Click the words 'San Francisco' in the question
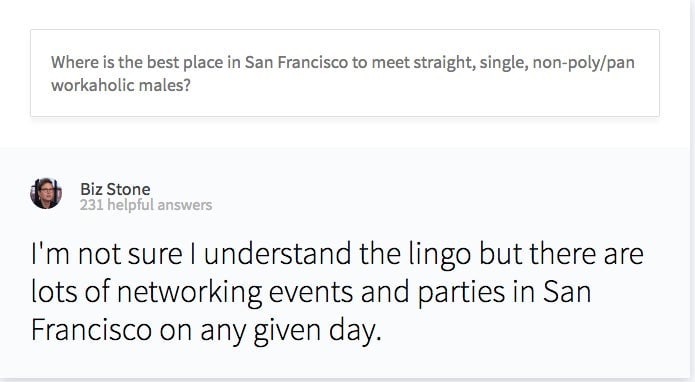695x382 pixels. pos(296,62)
